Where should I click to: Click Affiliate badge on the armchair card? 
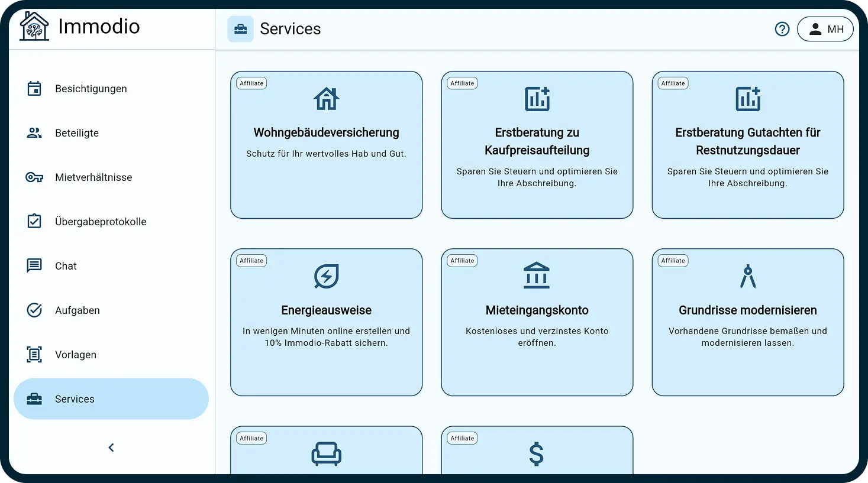[251, 438]
